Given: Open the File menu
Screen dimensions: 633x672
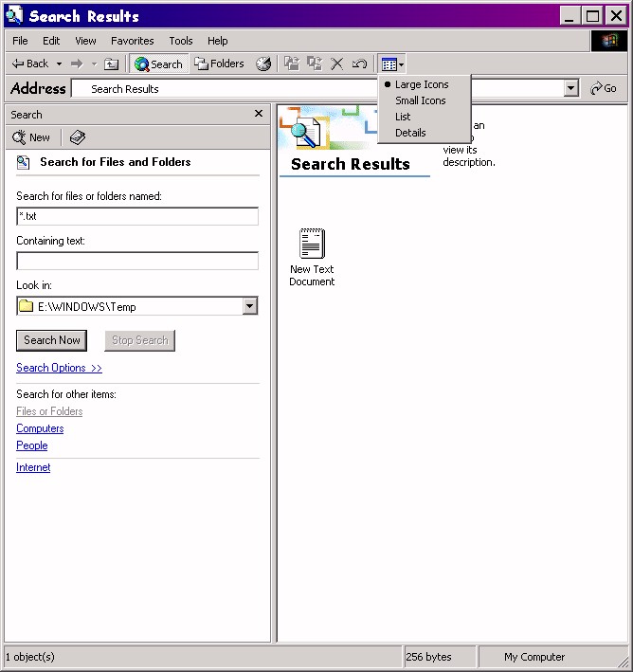Looking at the screenshot, I should [x=20, y=41].
